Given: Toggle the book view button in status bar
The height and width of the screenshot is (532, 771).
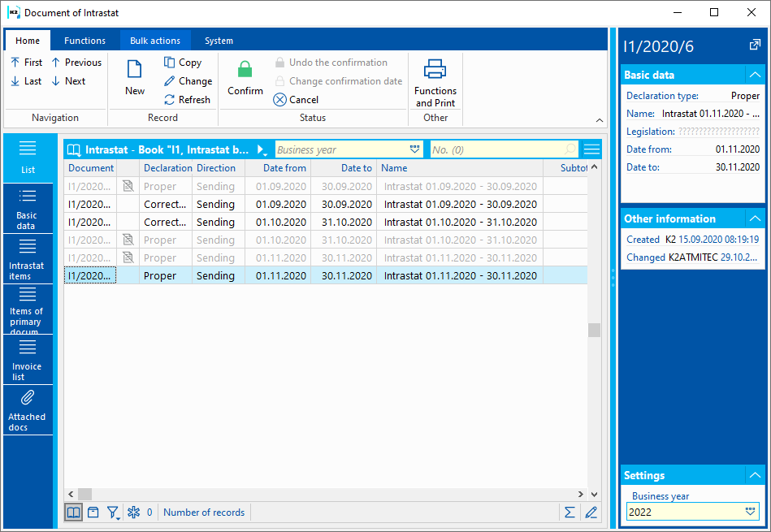Looking at the screenshot, I should click(73, 513).
